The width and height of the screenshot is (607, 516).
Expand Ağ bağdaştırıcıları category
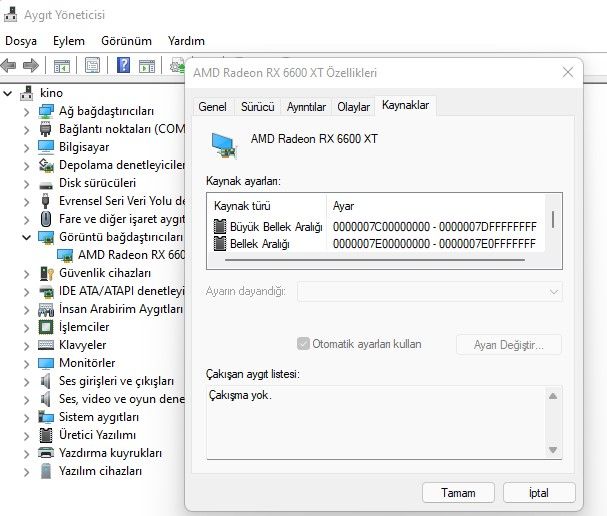(26, 112)
